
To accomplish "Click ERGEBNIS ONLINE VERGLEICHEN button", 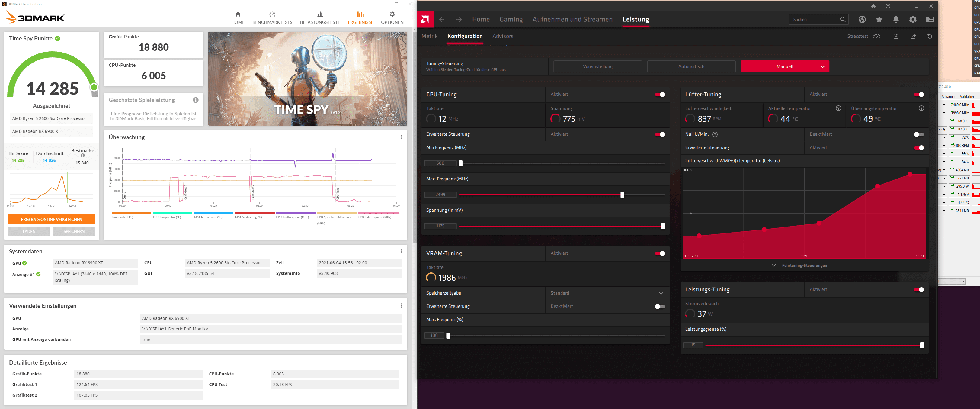I will [x=51, y=220].
